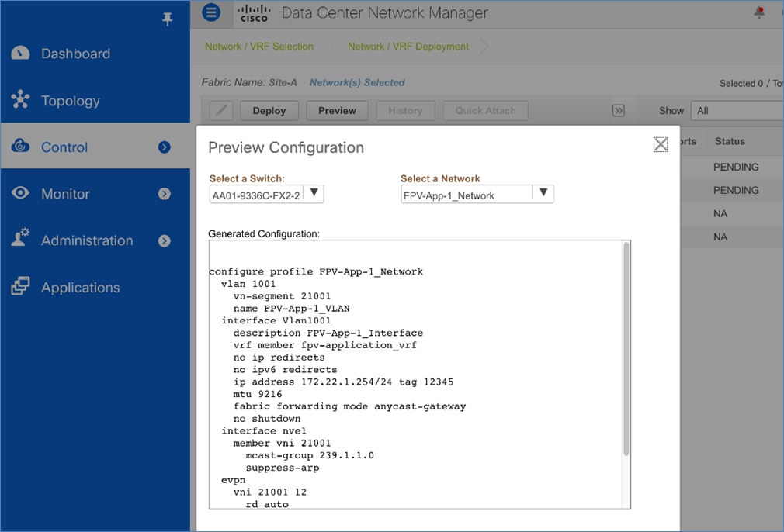Image resolution: width=784 pixels, height=532 pixels.
Task: Click the Status column header
Action: click(x=730, y=141)
